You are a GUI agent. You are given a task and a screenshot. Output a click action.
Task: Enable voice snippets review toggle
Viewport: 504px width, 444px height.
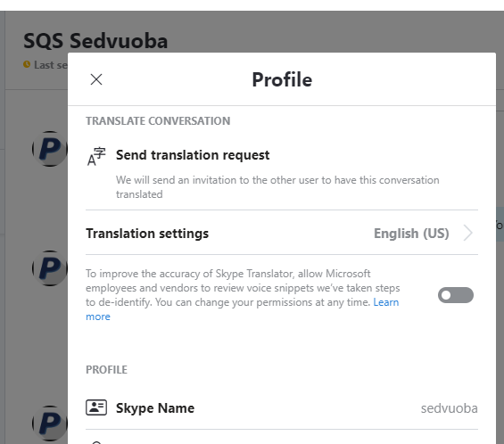tap(456, 295)
